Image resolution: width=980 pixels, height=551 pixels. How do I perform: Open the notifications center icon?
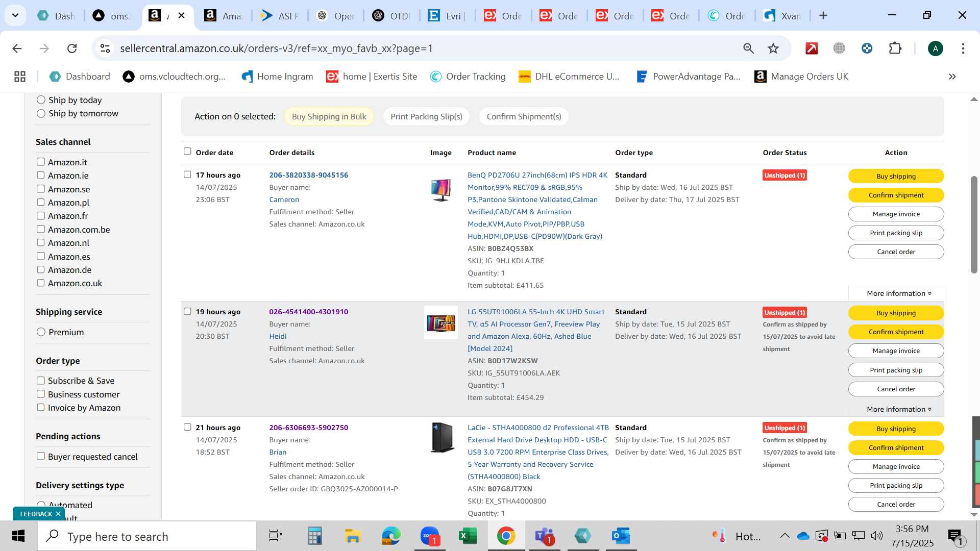pyautogui.click(x=955, y=536)
